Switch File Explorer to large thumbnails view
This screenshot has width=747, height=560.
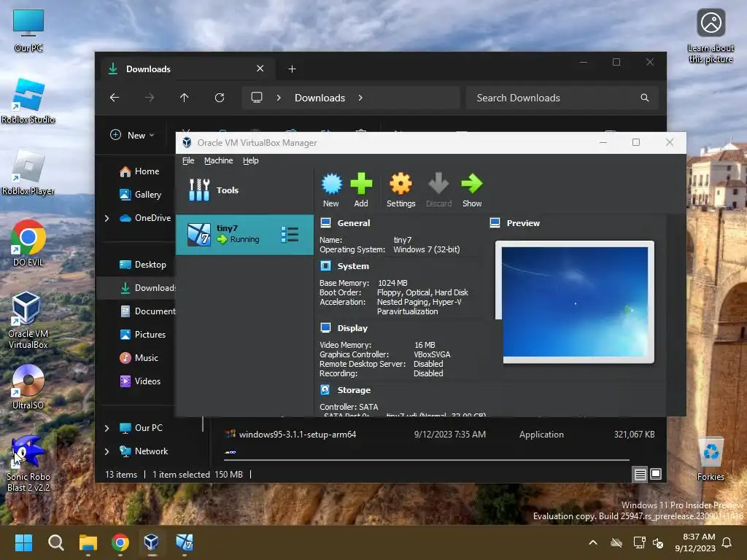click(656, 474)
